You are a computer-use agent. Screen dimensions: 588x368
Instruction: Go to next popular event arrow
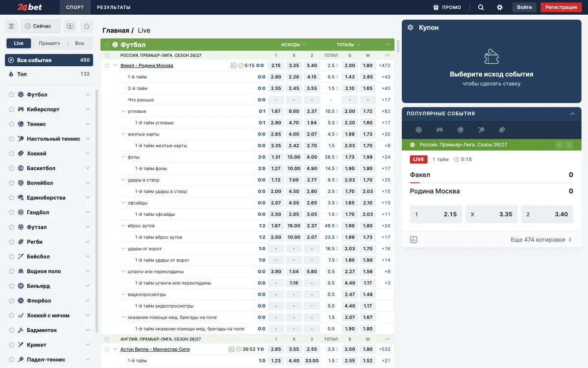pyautogui.click(x=569, y=145)
